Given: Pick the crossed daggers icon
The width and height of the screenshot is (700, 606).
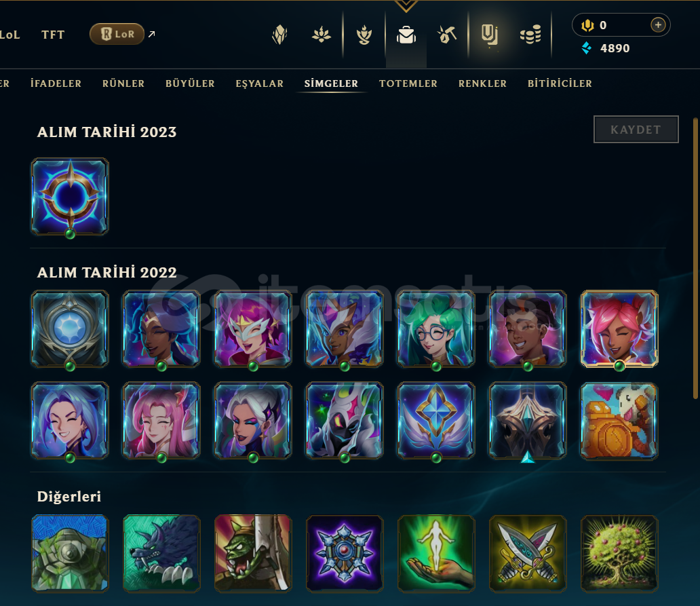Looking at the screenshot, I should 528,554.
